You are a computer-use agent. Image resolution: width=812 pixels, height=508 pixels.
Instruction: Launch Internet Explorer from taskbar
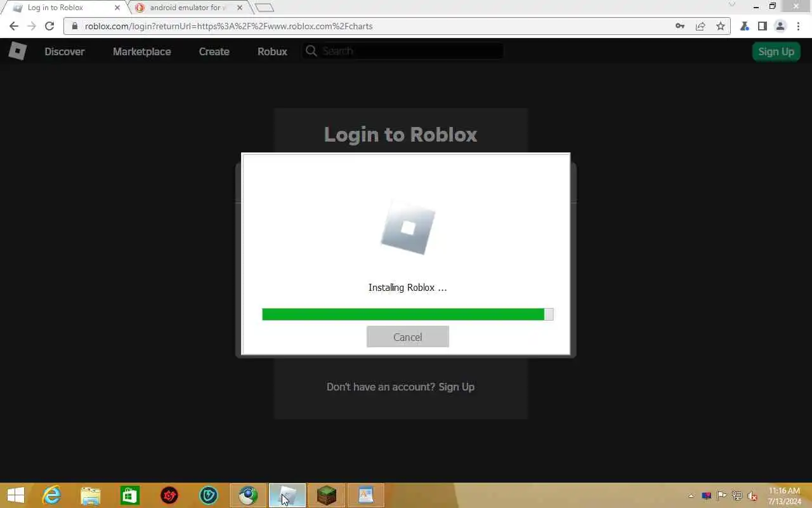tap(51, 495)
